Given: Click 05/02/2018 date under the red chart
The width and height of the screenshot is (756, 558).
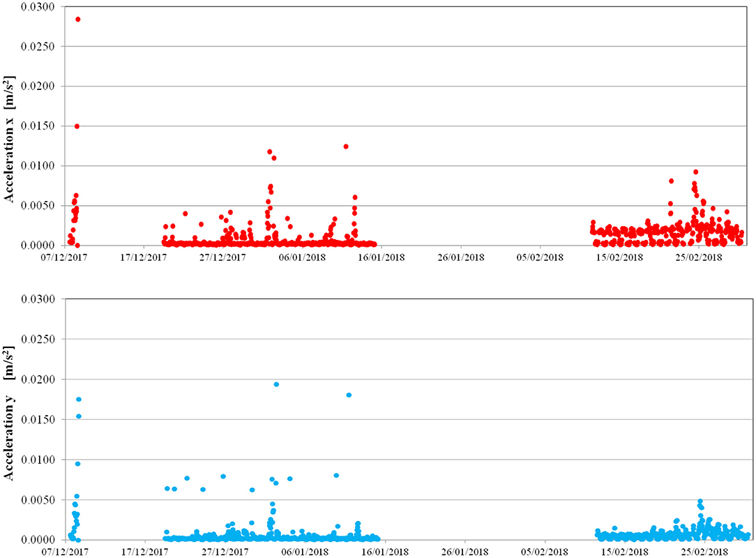Looking at the screenshot, I should pos(540,257).
